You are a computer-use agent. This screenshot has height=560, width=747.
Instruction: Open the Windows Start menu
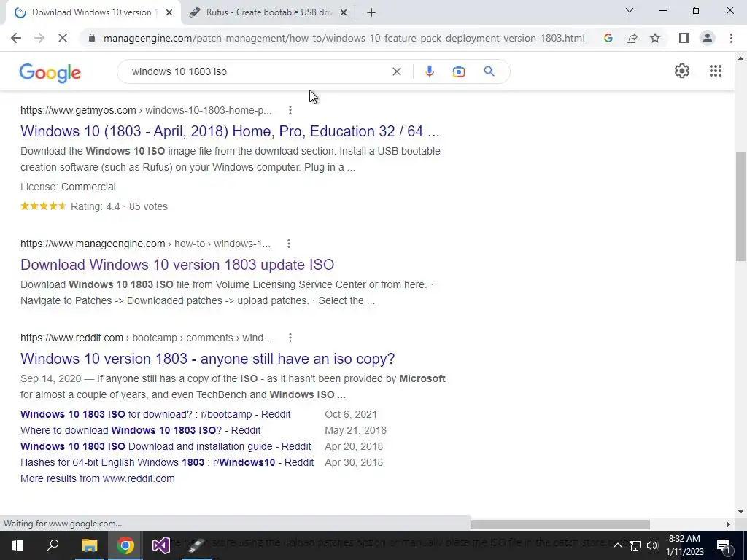[18, 545]
